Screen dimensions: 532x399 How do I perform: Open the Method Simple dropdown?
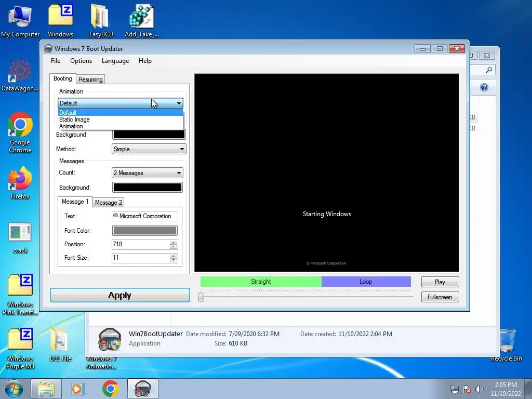click(149, 149)
